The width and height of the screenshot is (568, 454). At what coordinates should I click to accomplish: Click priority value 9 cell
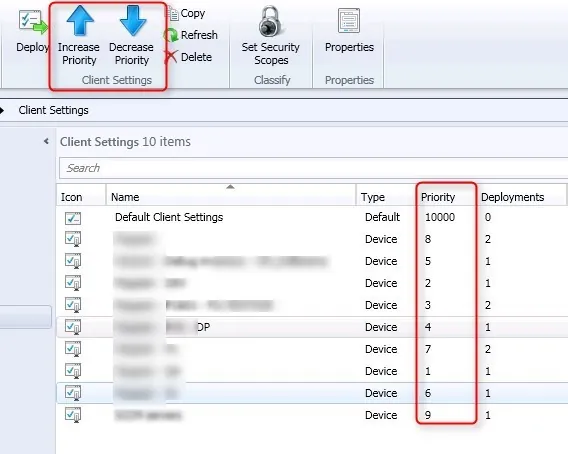pos(428,415)
